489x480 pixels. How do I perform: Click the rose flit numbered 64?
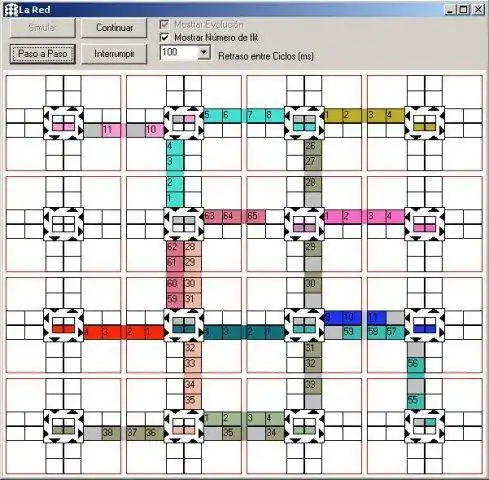[x=231, y=216]
